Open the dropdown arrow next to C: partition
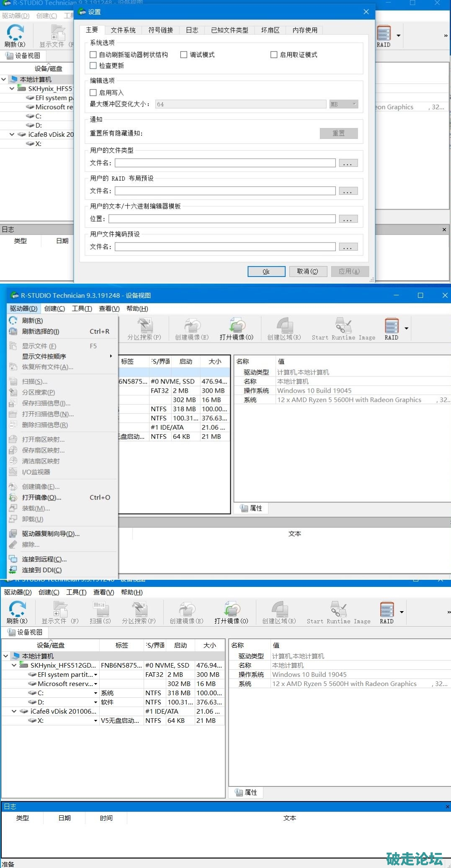This screenshot has height=868, width=451. (95, 693)
